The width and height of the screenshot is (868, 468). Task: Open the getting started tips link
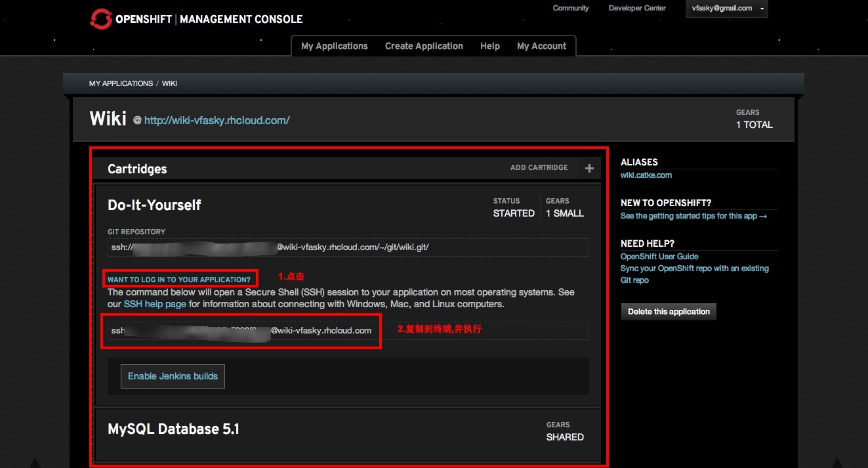(693, 216)
